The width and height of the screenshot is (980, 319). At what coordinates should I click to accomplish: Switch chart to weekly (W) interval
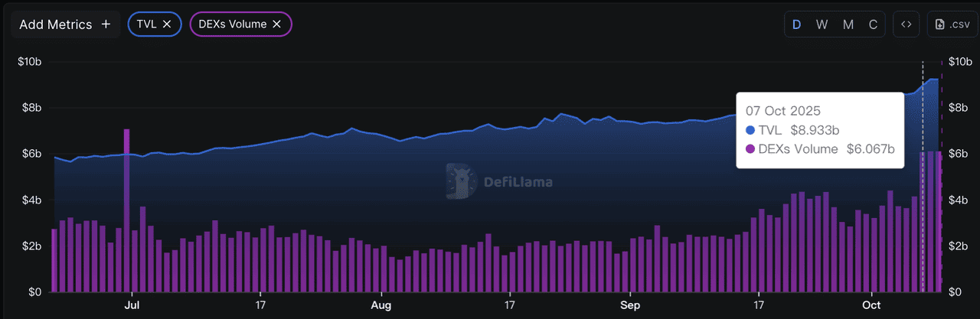pos(822,24)
